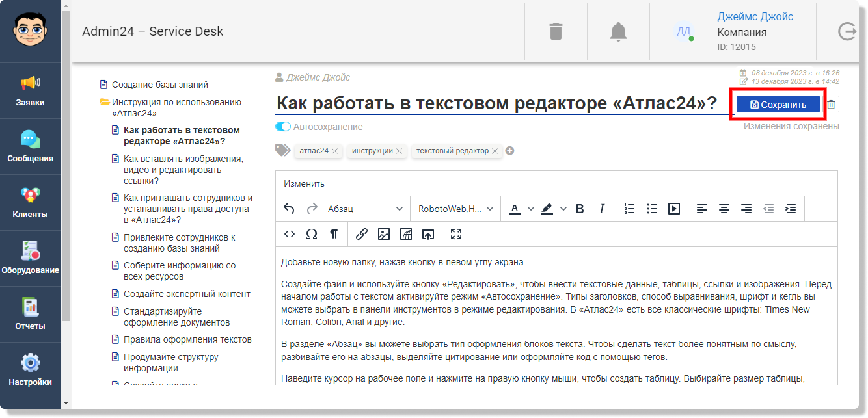This screenshot has width=868, height=418.
Task: Go to Сообщения in sidebar
Action: point(31,146)
